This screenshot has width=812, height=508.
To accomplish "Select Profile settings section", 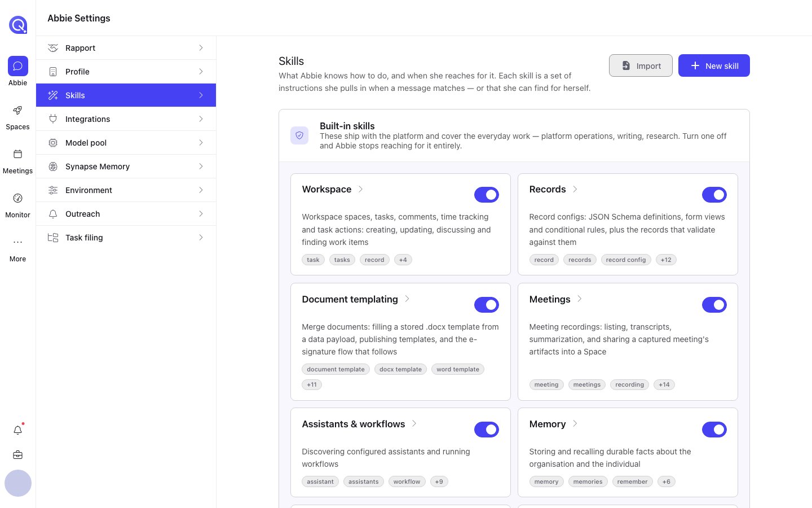I will click(x=126, y=72).
